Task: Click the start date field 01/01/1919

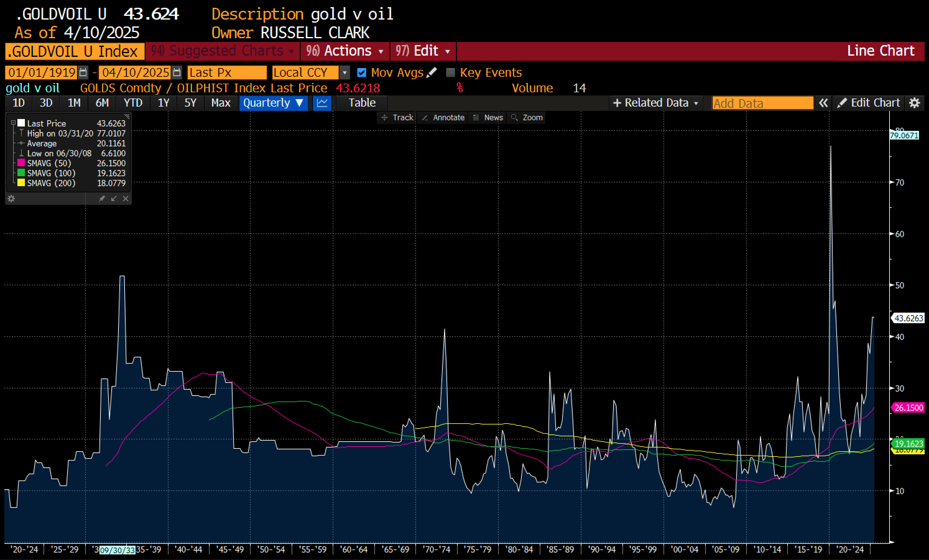Action: coord(41,72)
